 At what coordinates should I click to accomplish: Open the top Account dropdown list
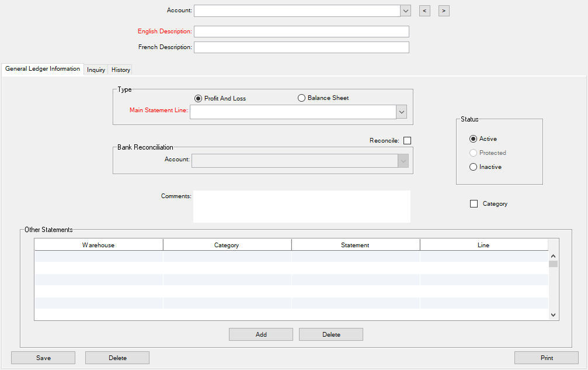(x=405, y=11)
